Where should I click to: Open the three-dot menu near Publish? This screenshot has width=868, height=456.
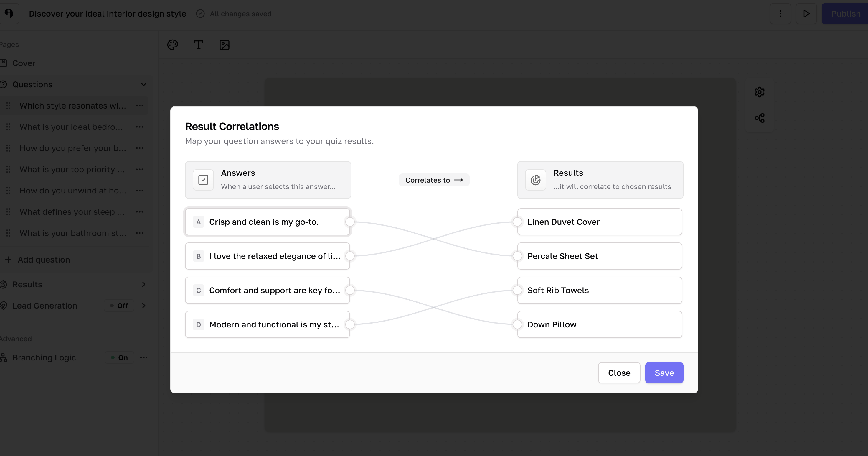pyautogui.click(x=780, y=14)
